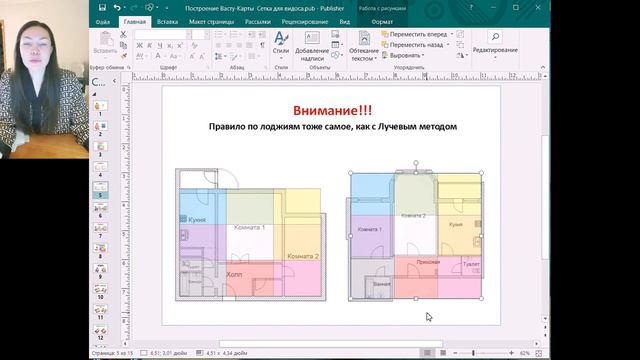This screenshot has width=640, height=360.
Task: Click the rotate handle above right floor plan
Action: pyautogui.click(x=416, y=163)
